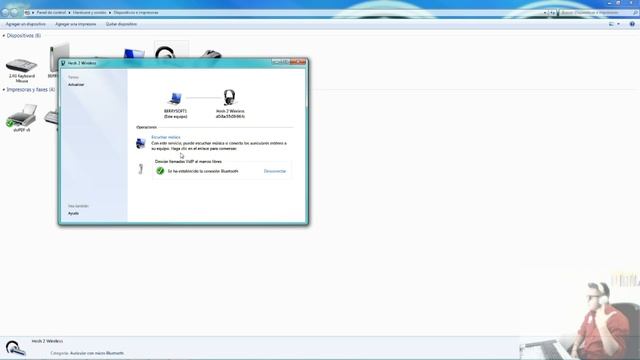Click the music service icon
Image resolution: width=640 pixels, height=360 pixels.
click(x=141, y=143)
